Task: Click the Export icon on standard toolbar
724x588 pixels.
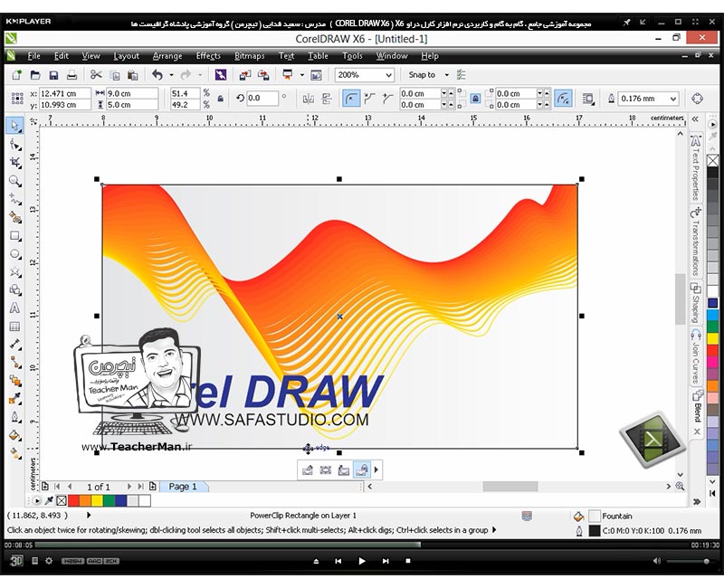Action: pos(263,75)
